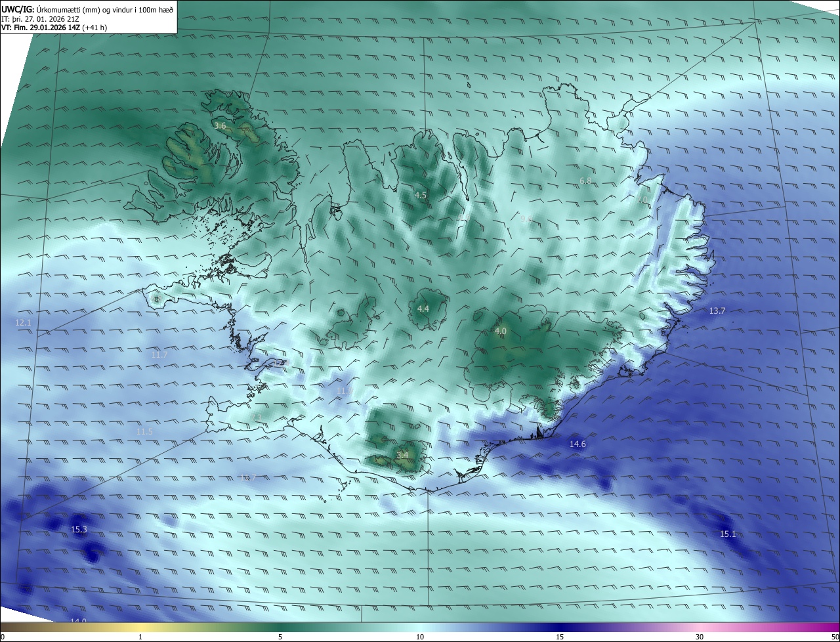
Task: Click the '4.4' value on the map
Action: pyautogui.click(x=423, y=309)
